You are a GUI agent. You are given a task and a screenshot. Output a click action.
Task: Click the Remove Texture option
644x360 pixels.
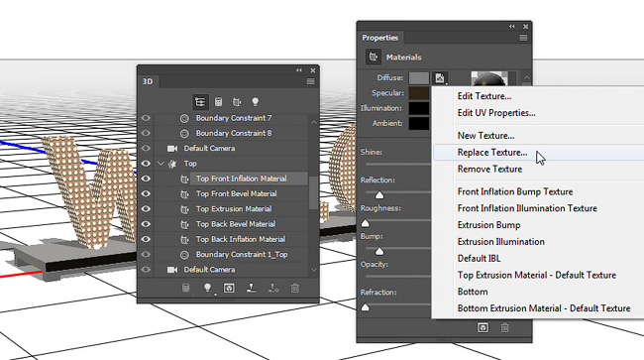(489, 169)
